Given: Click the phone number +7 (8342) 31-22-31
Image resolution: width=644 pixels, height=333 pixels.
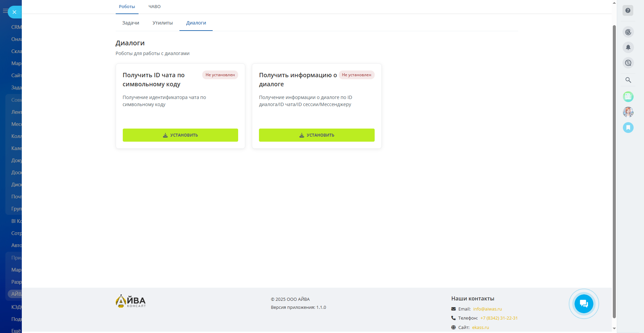Looking at the screenshot, I should coord(499,318).
